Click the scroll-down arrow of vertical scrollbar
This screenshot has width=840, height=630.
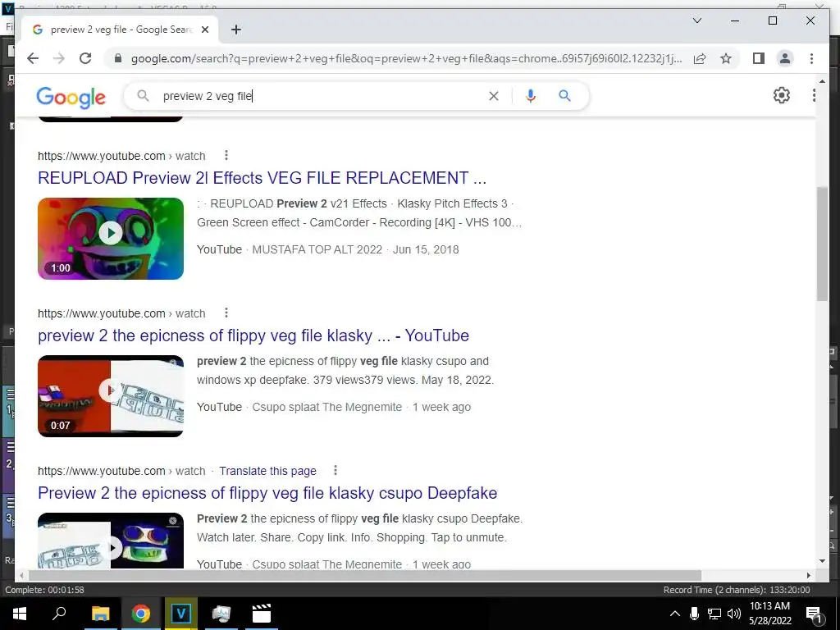822,561
